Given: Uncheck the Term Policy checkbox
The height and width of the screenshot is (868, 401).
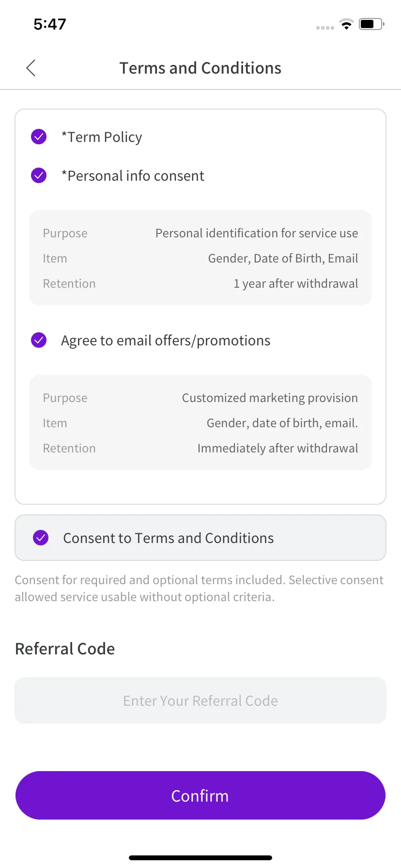Looking at the screenshot, I should 39,137.
